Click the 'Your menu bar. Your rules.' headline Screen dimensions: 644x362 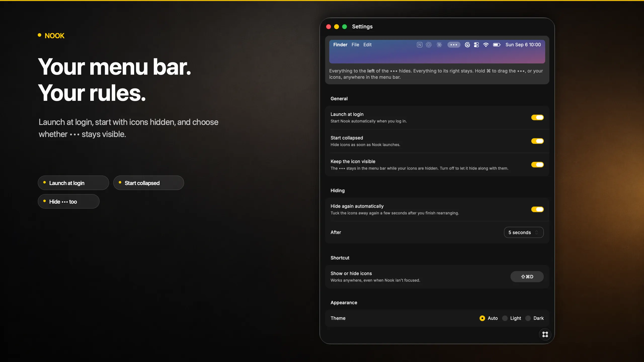(x=115, y=80)
